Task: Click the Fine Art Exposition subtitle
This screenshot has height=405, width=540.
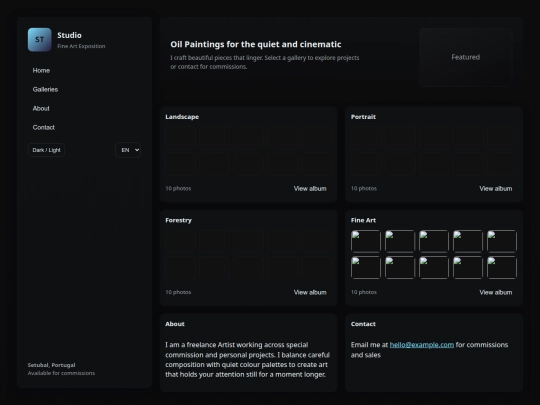Action: [81, 46]
